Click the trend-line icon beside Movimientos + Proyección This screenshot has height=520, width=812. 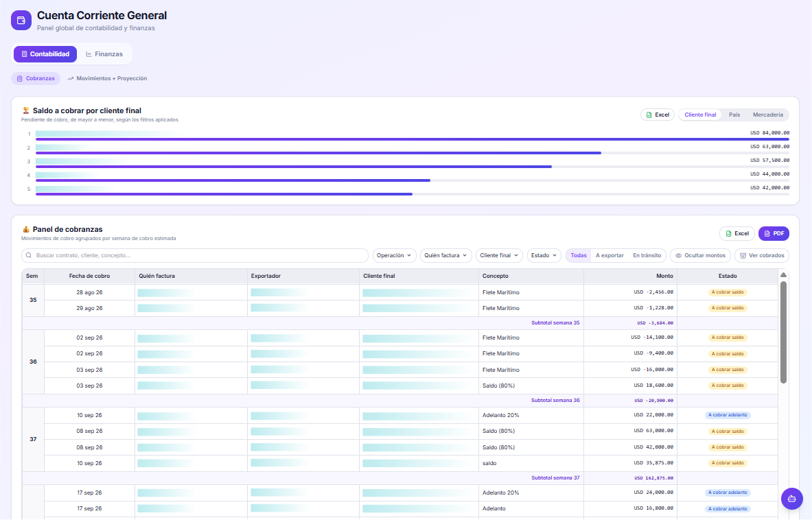pos(71,79)
